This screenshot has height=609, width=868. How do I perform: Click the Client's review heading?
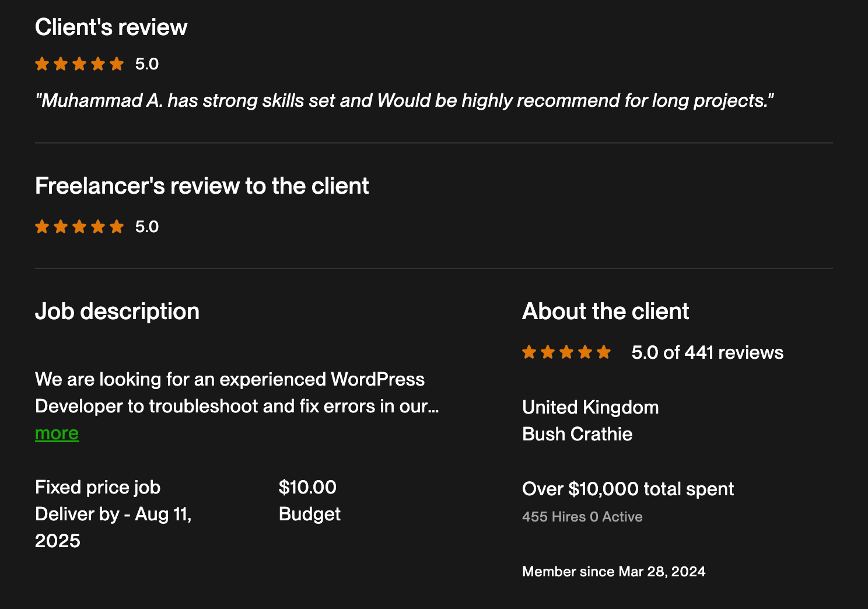tap(111, 27)
